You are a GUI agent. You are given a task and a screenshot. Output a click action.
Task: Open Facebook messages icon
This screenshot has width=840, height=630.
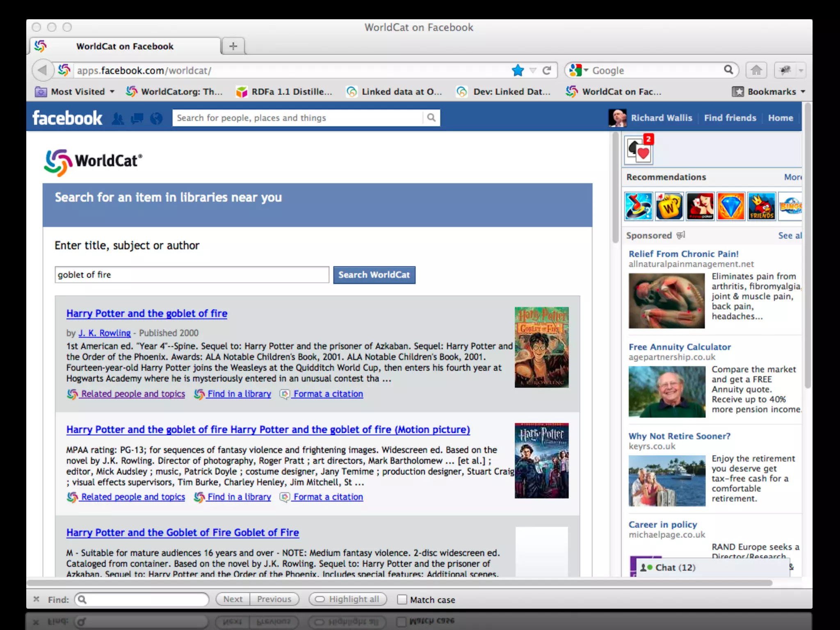pyautogui.click(x=137, y=119)
